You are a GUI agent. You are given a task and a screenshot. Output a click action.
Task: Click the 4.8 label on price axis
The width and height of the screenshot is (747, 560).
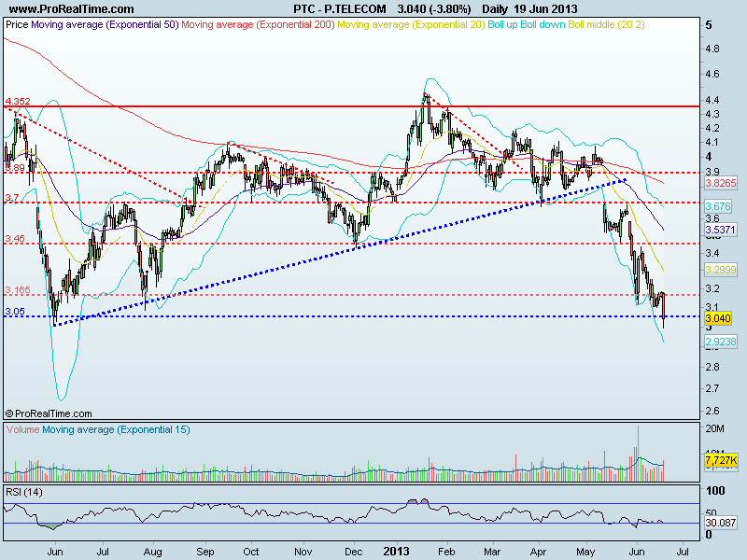712,49
